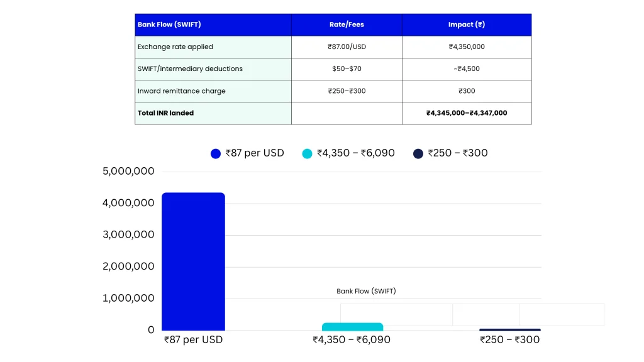Select the thin navy bar in the chart
The image size is (644, 362).
(x=510, y=329)
